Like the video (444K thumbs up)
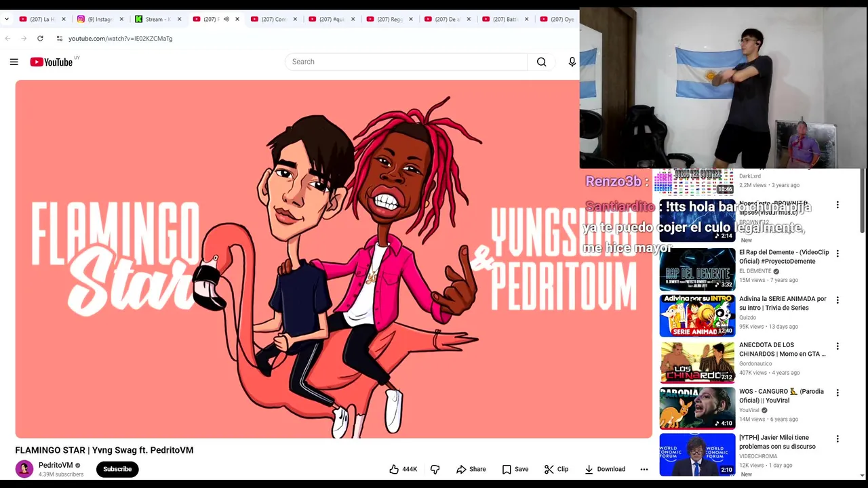The width and height of the screenshot is (868, 488). click(x=403, y=469)
